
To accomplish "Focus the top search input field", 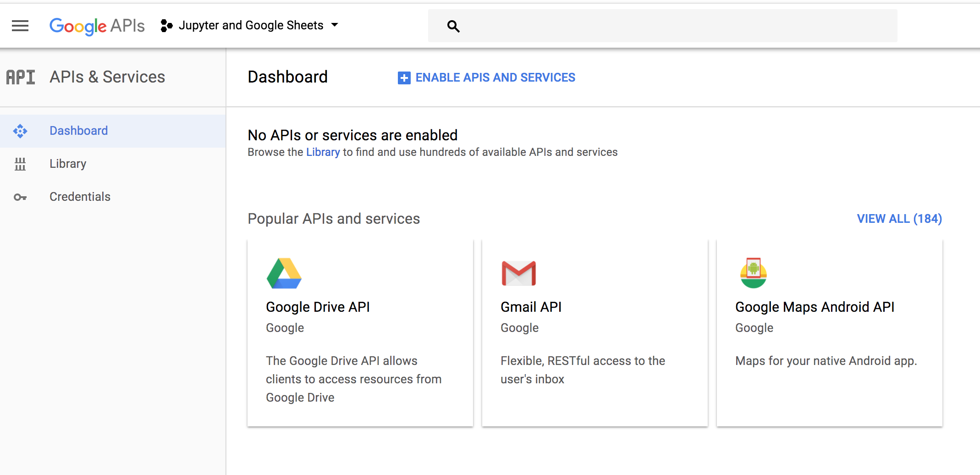I will tap(662, 26).
